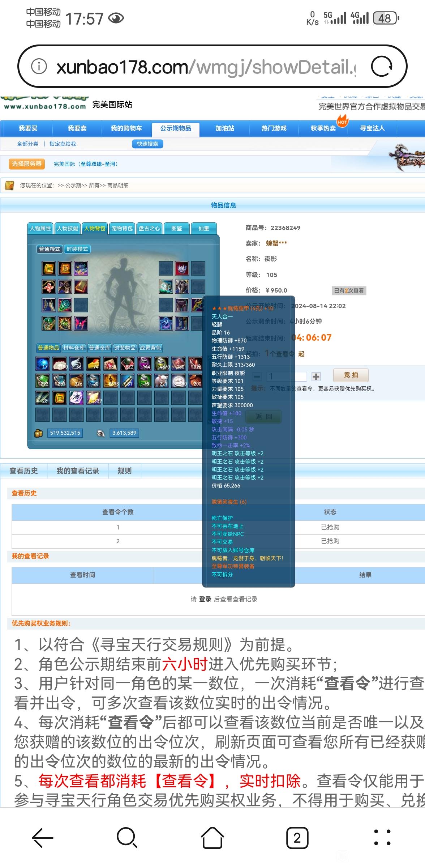Click the 竞拍 bid button
Viewport: 425px width, 868px height.
click(351, 375)
